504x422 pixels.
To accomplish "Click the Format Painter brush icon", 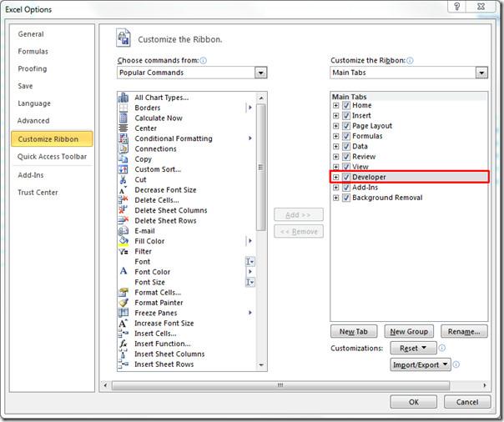I will click(x=123, y=303).
